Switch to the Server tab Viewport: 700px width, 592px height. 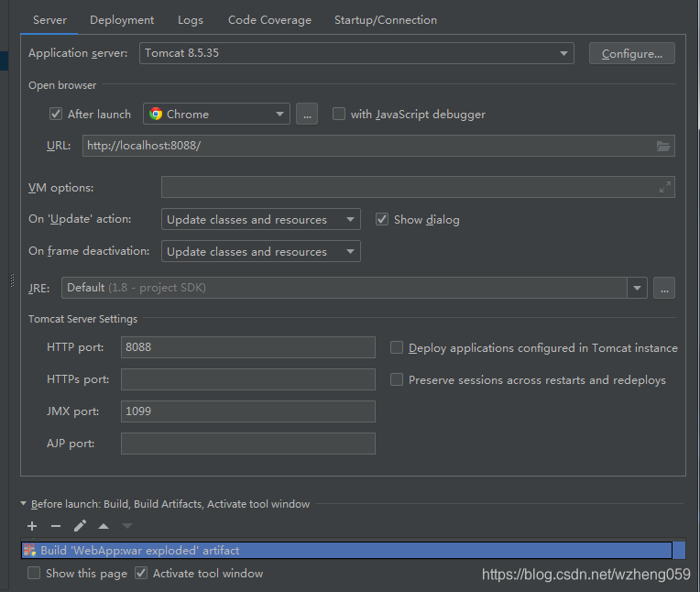click(49, 20)
